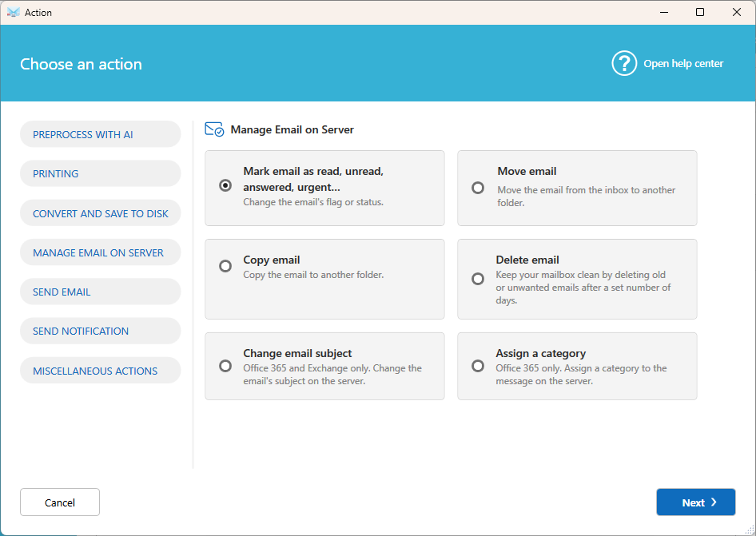756x536 pixels.
Task: Select the Mark email as read radio button
Action: [x=225, y=185]
